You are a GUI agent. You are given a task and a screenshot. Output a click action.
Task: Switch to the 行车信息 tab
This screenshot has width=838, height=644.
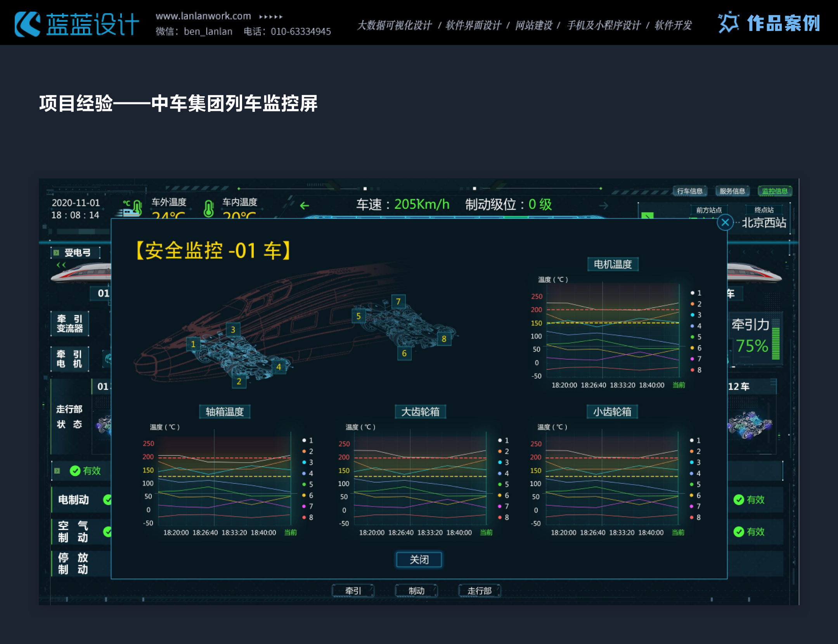689,191
